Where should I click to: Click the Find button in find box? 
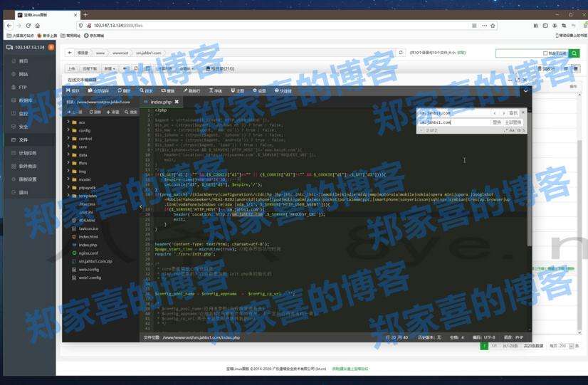(x=513, y=113)
